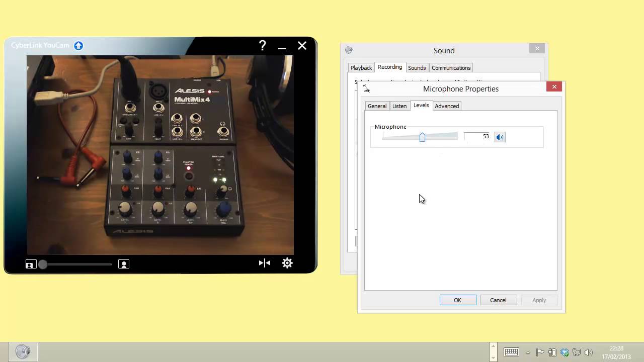Open the YouCam help question mark
644x362 pixels.
[262, 46]
